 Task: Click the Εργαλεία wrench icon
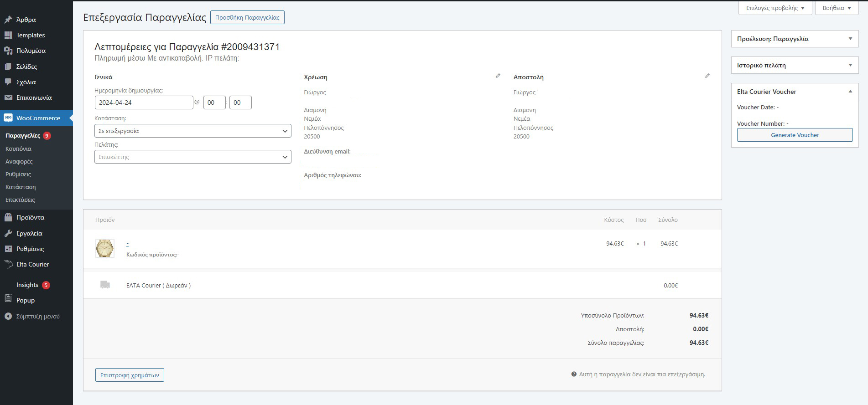pos(8,233)
